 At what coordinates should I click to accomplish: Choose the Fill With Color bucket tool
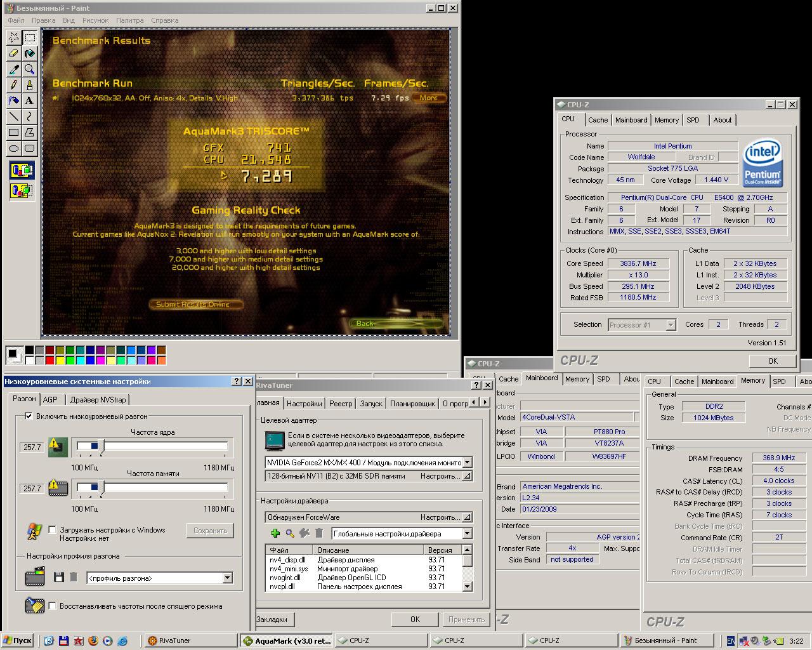29,53
